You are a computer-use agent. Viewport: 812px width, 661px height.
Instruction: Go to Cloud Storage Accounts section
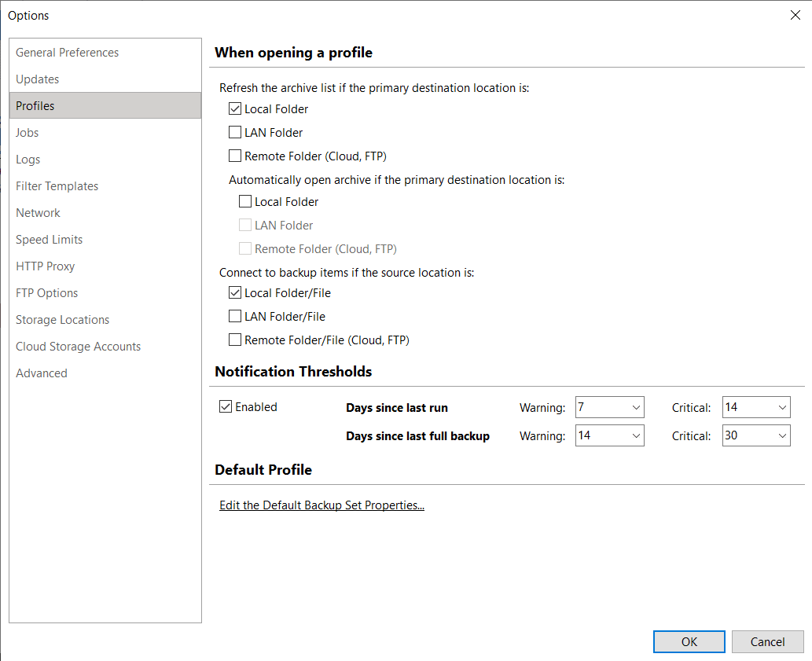(79, 347)
